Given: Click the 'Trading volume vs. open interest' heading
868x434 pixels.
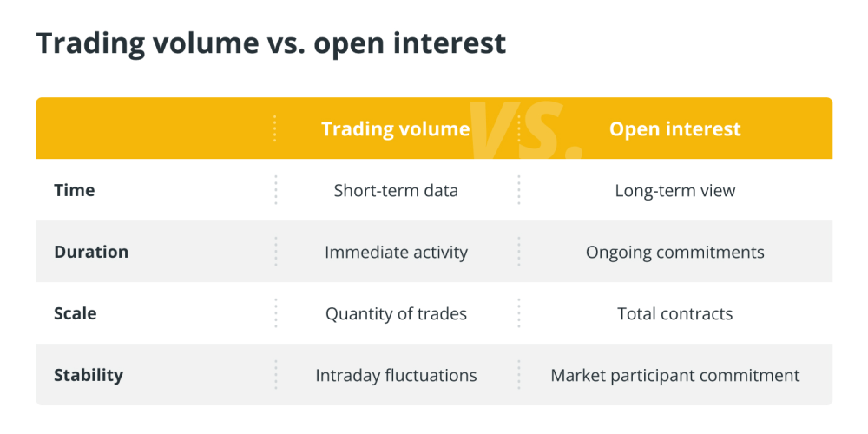Looking at the screenshot, I should pyautogui.click(x=271, y=43).
